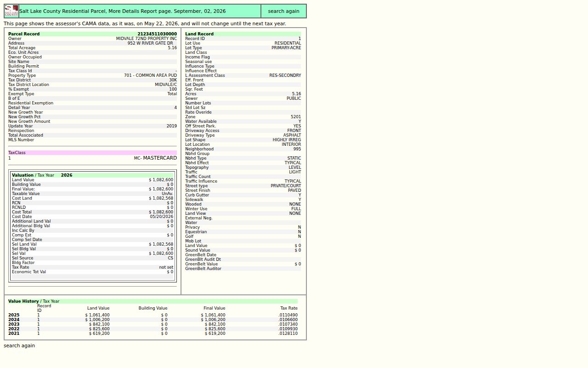Click the page title report text
Image resolution: width=588 pixels, height=368 pixels.
[123, 11]
